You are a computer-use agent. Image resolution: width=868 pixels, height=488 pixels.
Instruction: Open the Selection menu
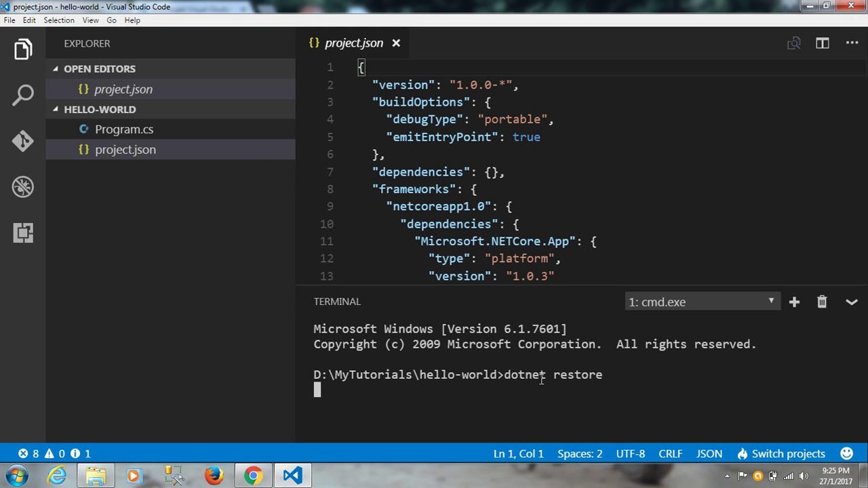pyautogui.click(x=59, y=20)
